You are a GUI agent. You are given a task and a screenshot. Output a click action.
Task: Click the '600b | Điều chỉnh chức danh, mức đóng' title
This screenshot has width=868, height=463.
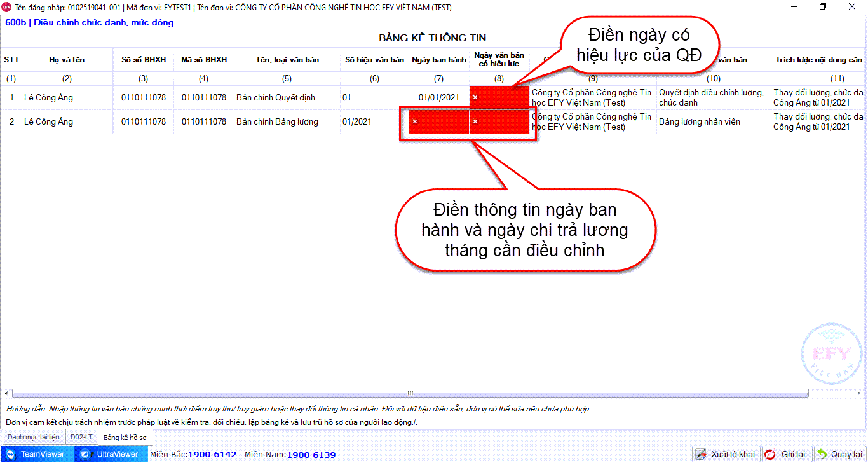(89, 23)
